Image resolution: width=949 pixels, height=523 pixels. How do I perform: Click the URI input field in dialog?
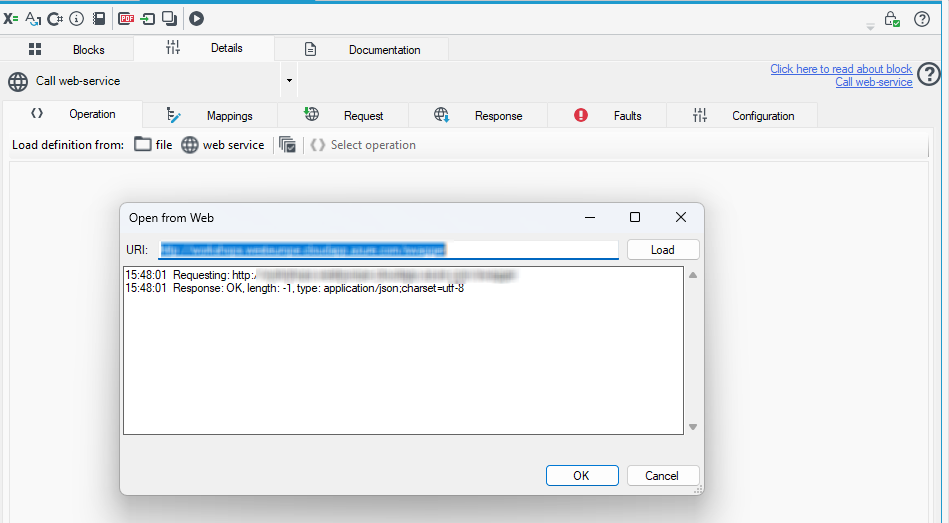coord(389,249)
